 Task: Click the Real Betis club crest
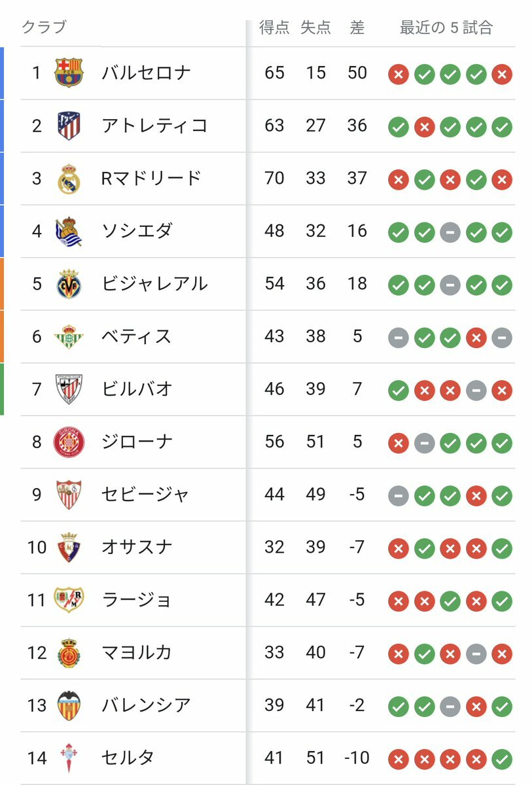[69, 337]
